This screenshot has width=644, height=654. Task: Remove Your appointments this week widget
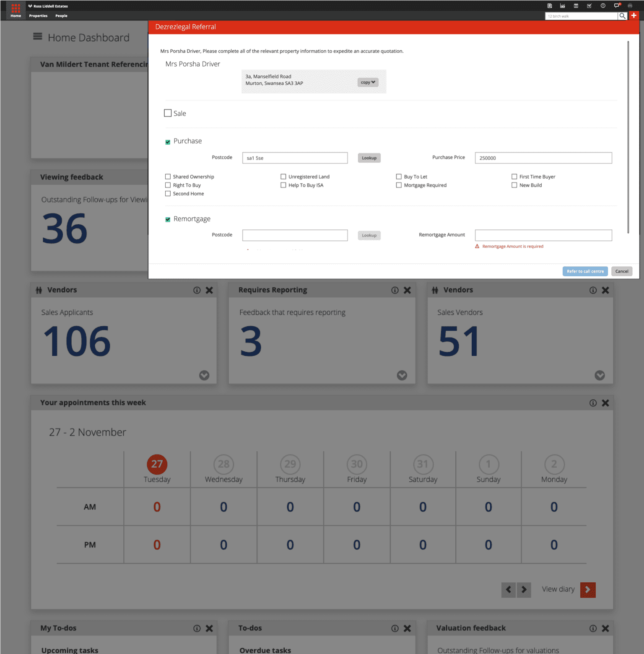605,403
